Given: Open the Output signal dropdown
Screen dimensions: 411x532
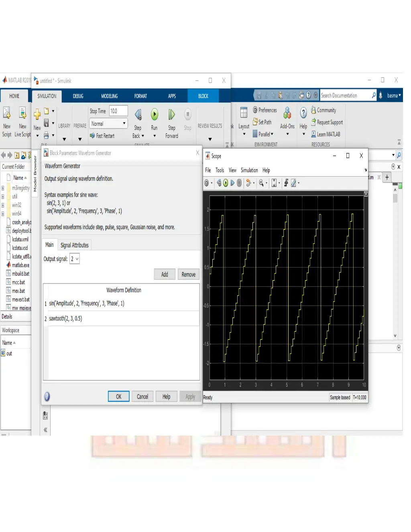Looking at the screenshot, I should [x=75, y=259].
